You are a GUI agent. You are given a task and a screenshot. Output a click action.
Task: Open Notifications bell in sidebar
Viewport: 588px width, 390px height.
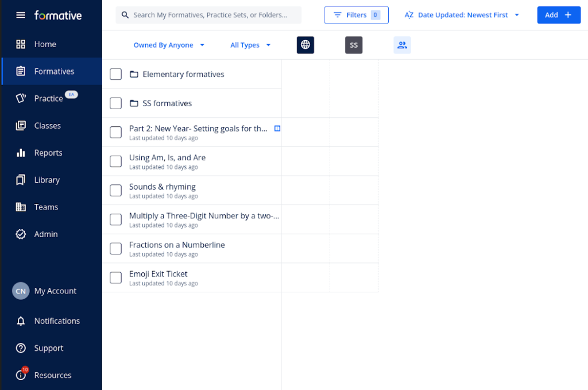pos(21,321)
